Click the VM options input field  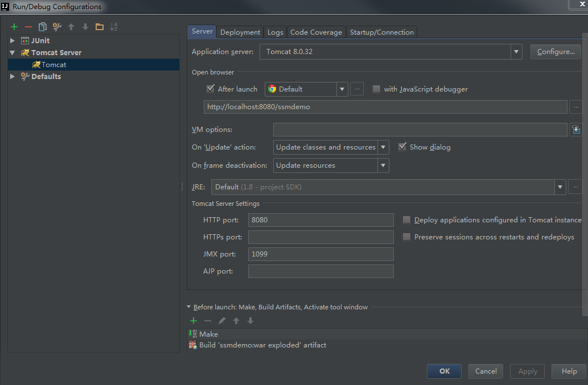[x=420, y=130]
